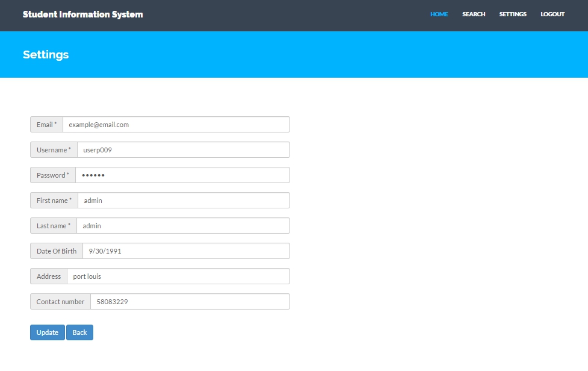Navigate to the HOME menu item

pos(439,14)
